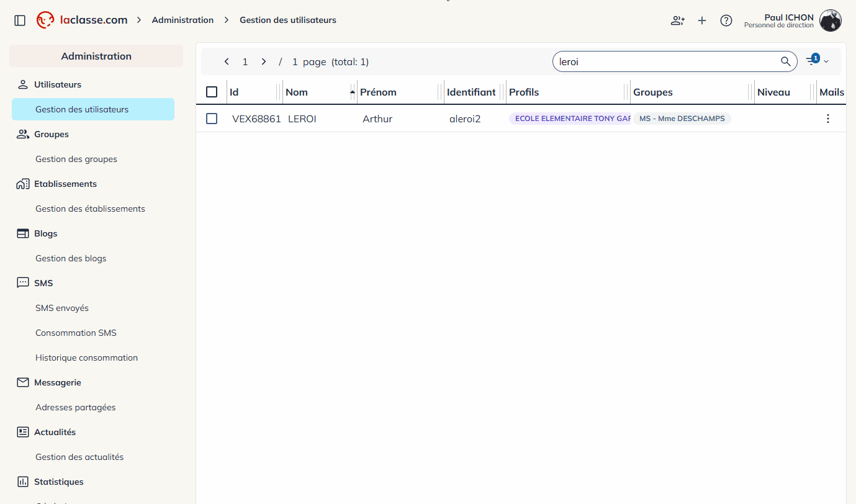This screenshot has height=504, width=856.
Task: Click the laclasse.com logo
Action: click(x=82, y=20)
